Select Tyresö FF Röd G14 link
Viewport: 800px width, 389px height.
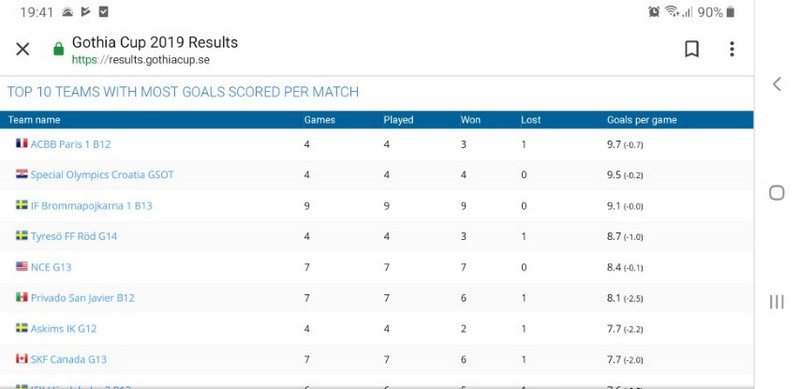73,236
